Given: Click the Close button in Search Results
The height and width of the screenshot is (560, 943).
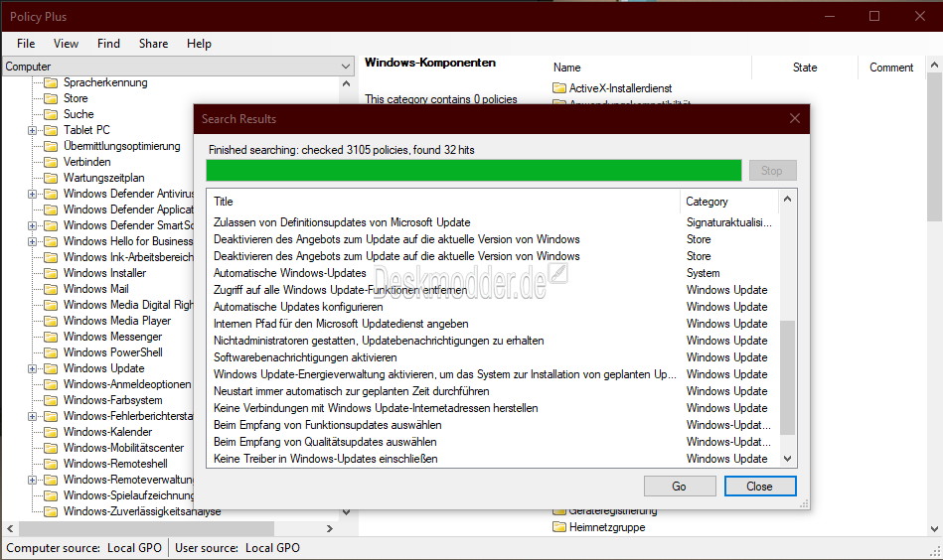Looking at the screenshot, I should pos(760,487).
